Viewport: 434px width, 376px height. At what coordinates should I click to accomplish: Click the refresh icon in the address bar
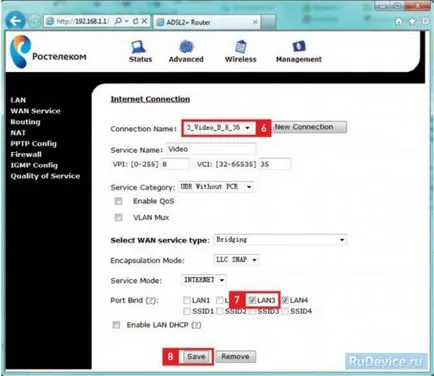click(x=135, y=21)
